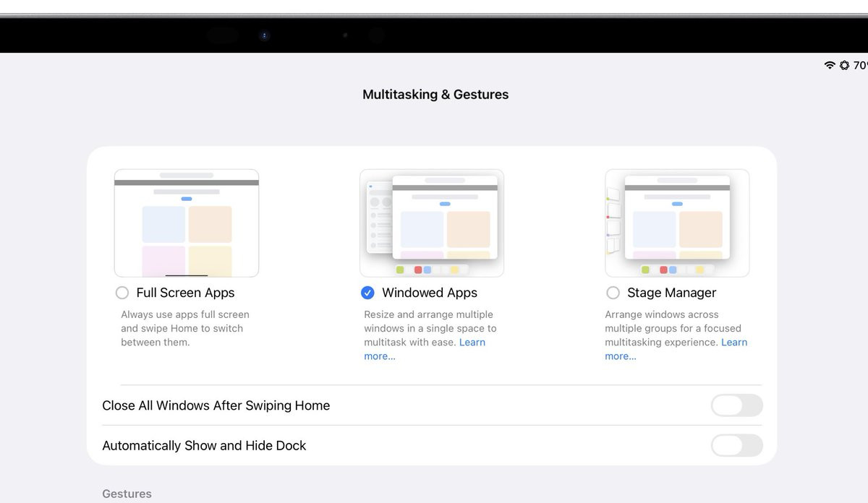This screenshot has height=503, width=868.
Task: Click the Stage Manager preview image
Action: click(677, 223)
